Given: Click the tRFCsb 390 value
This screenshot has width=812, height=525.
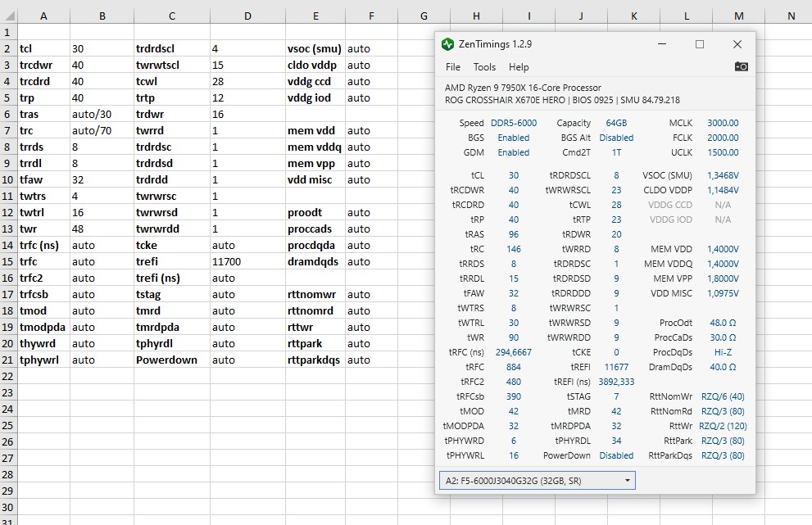Looking at the screenshot, I should point(514,396).
